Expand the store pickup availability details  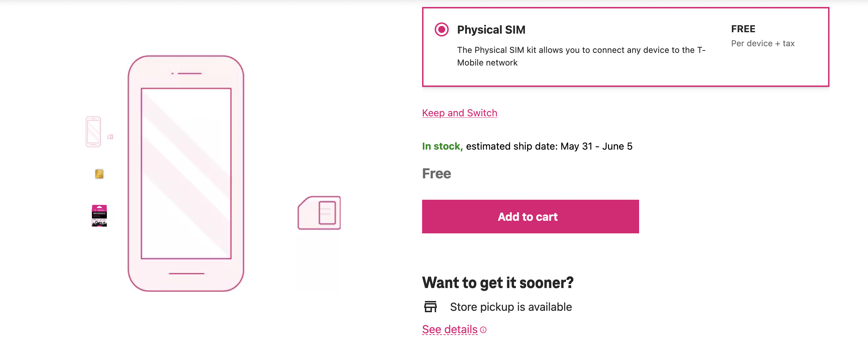point(450,329)
